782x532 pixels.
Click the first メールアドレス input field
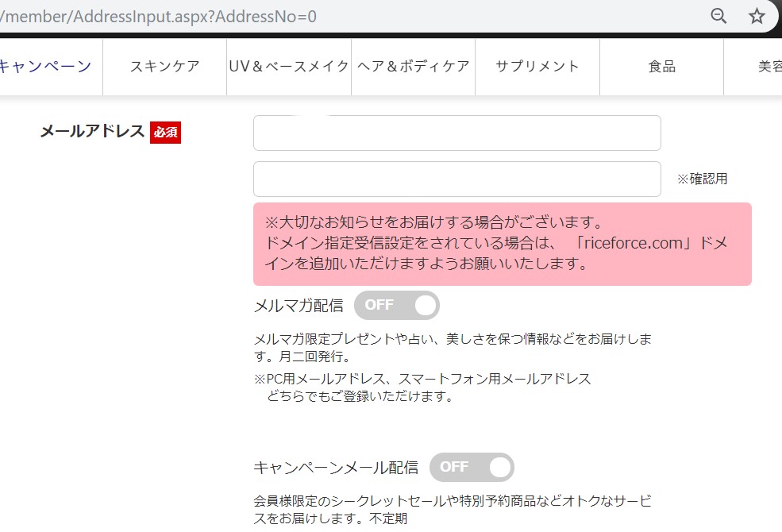(456, 133)
